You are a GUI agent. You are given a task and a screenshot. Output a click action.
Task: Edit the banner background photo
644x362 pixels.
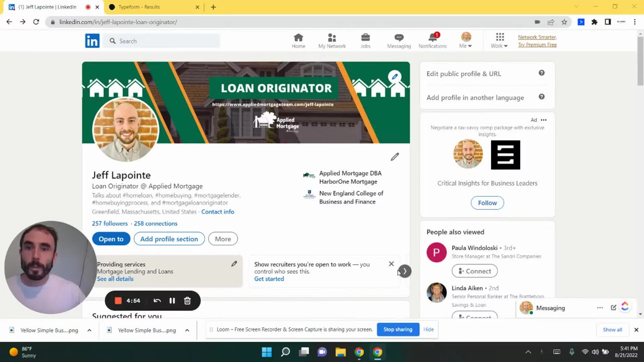pyautogui.click(x=395, y=76)
